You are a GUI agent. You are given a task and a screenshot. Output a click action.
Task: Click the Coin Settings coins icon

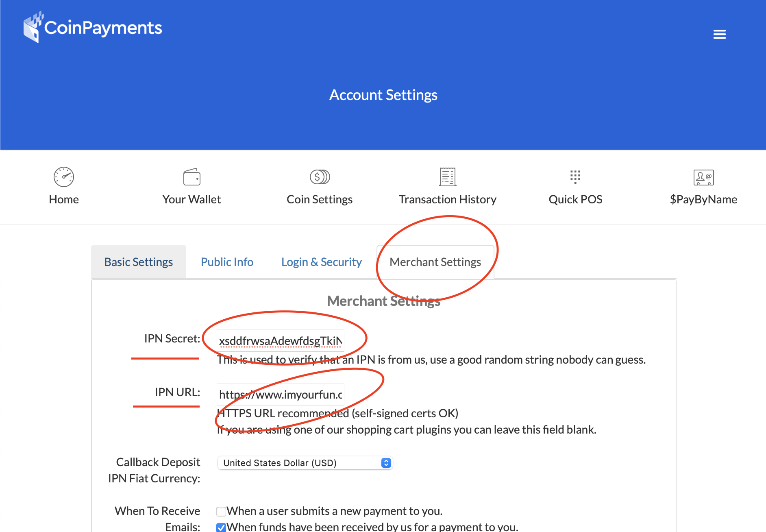point(320,177)
